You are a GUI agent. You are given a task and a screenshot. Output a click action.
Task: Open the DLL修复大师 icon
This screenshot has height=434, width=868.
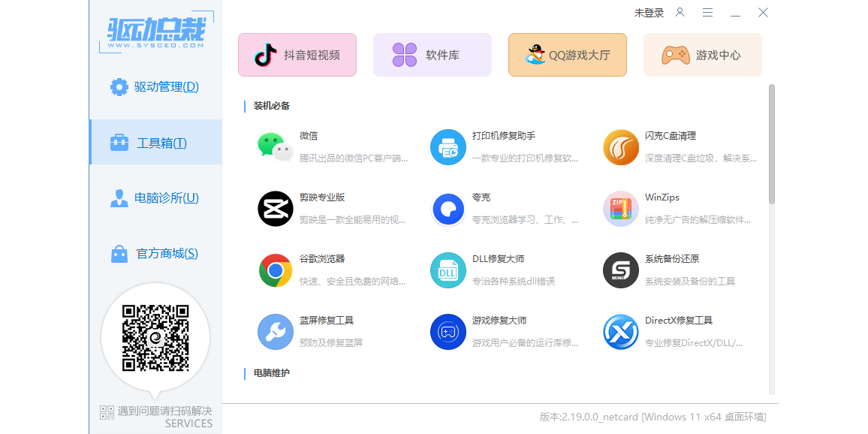(448, 270)
